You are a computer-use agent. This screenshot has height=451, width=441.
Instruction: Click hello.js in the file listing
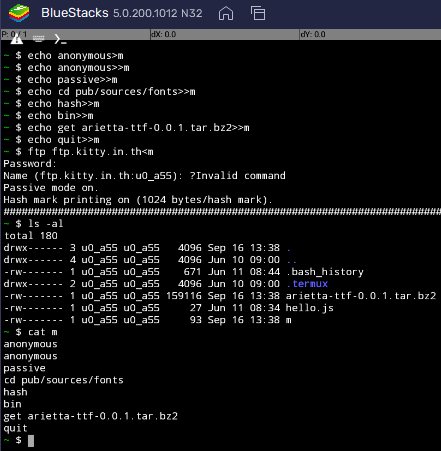[309, 308]
